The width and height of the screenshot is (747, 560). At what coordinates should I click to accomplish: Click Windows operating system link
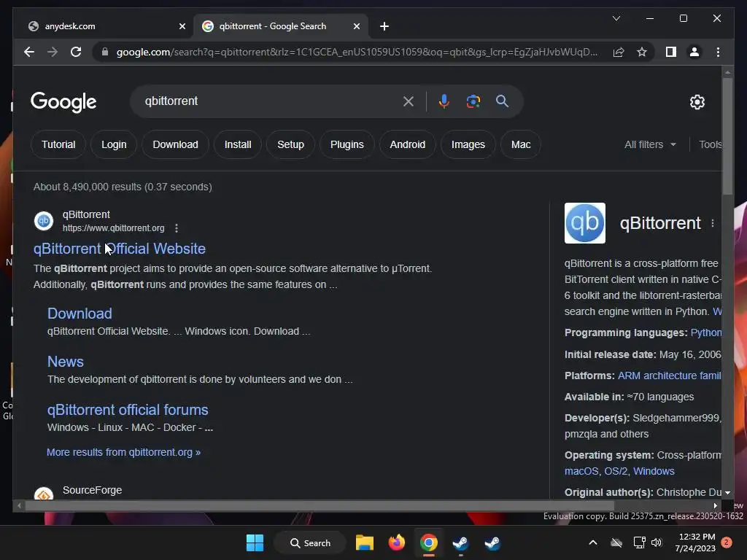[654, 471]
